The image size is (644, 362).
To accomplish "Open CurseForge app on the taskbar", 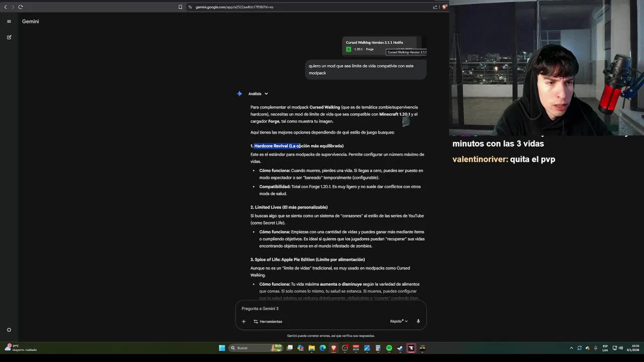I will pyautogui.click(x=411, y=348).
